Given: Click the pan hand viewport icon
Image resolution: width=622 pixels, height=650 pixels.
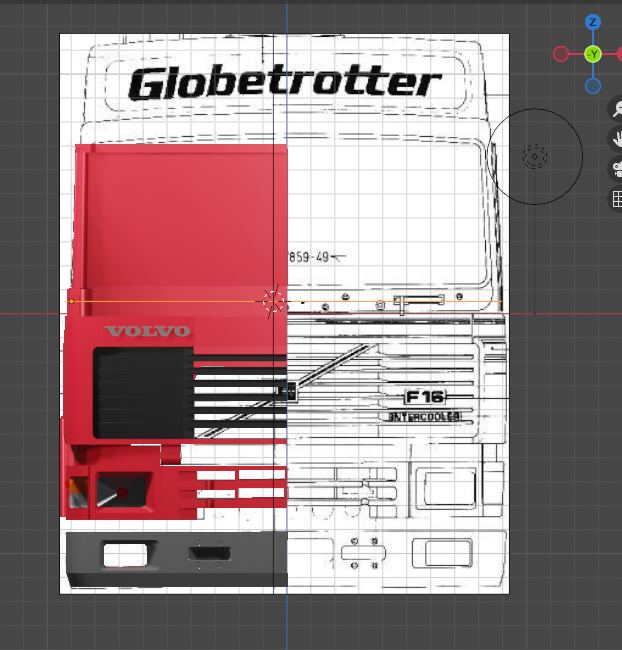Looking at the screenshot, I should pyautogui.click(x=617, y=139).
